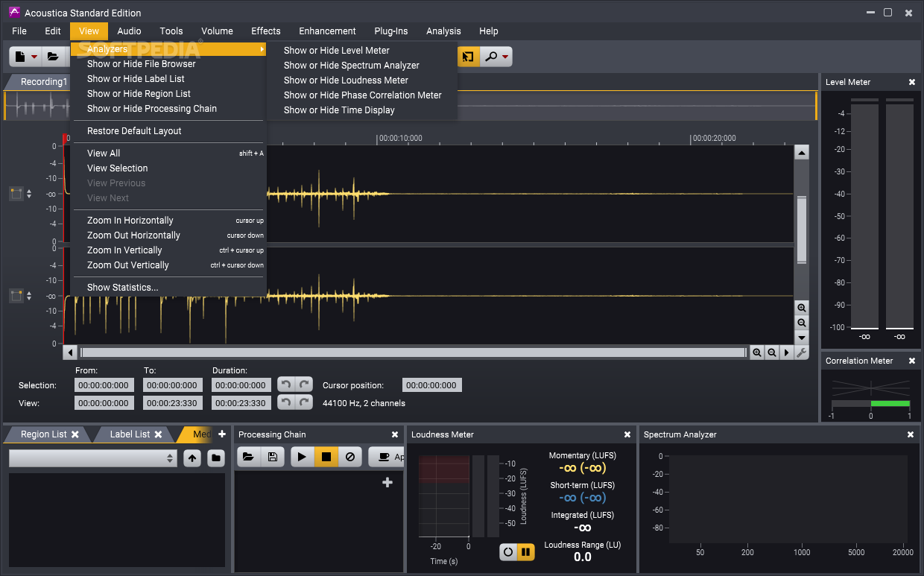
Task: Close the Processing Chain panel
Action: [395, 434]
